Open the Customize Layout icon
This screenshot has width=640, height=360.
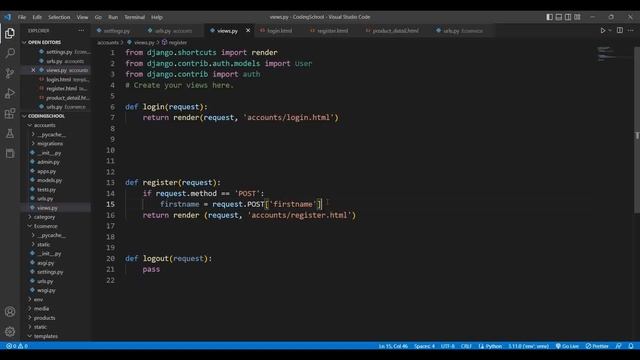(x=577, y=17)
